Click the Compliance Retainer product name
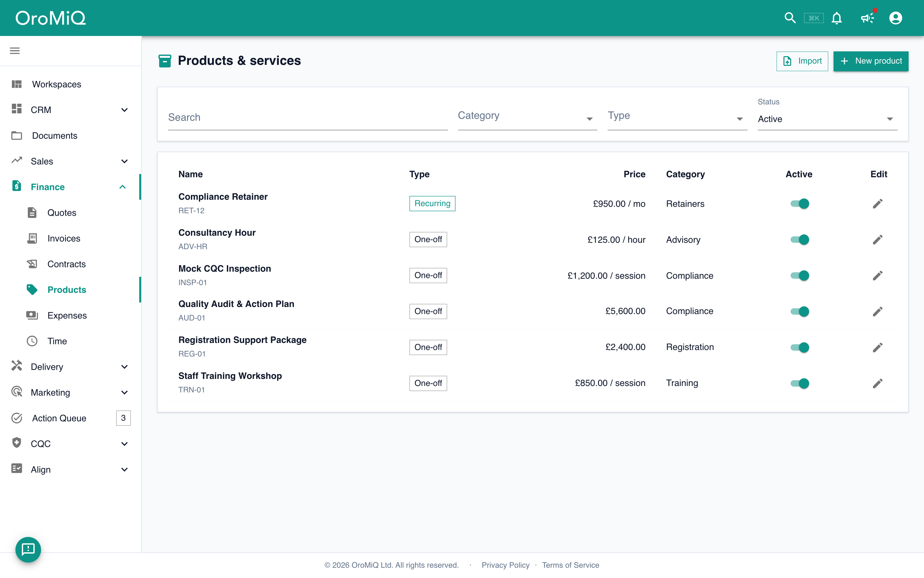Screen dimensions: 924x578 tap(223, 197)
